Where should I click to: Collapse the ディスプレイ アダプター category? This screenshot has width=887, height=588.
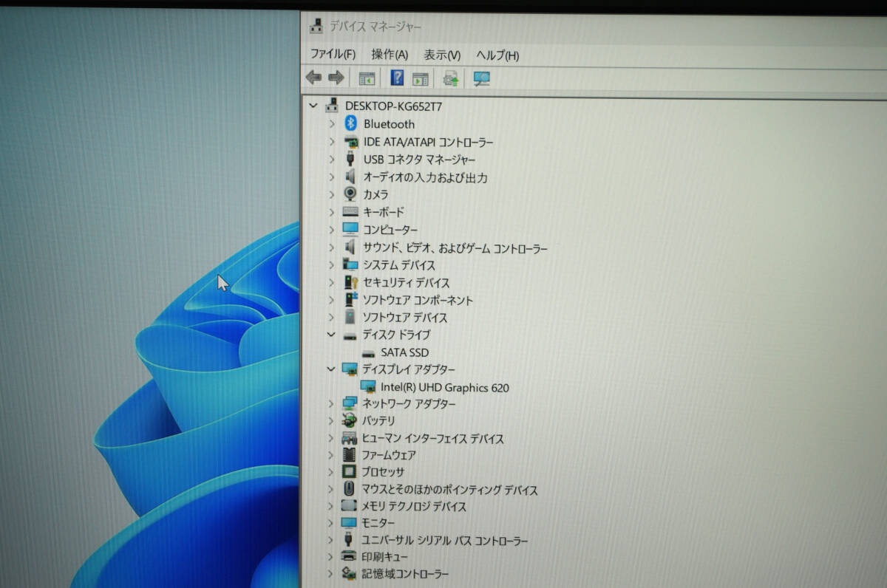[x=331, y=369]
